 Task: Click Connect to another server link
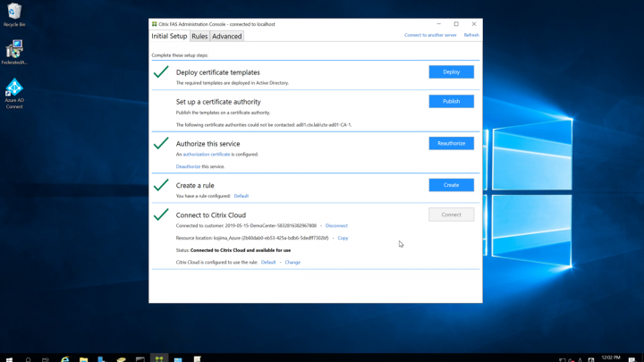coord(430,35)
